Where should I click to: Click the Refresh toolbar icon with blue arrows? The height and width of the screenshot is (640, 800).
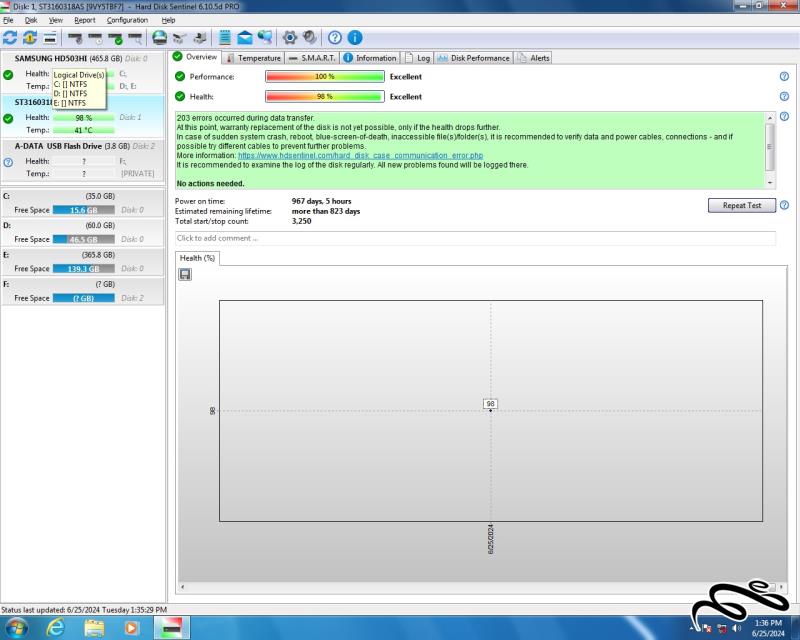point(10,38)
